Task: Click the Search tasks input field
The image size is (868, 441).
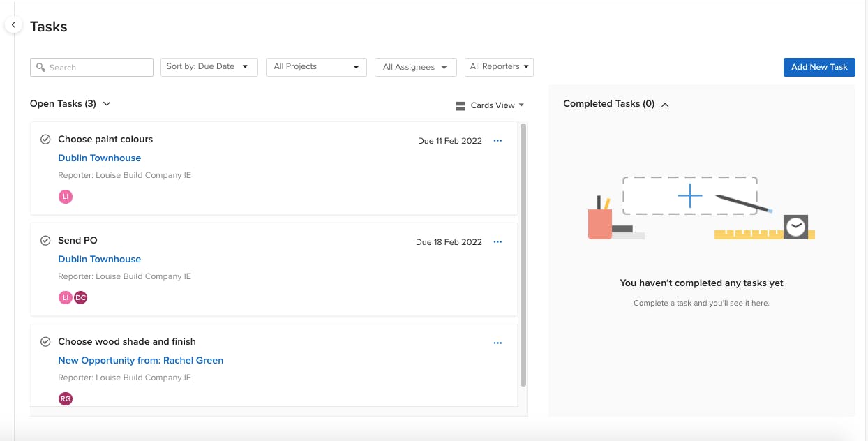Action: click(92, 68)
